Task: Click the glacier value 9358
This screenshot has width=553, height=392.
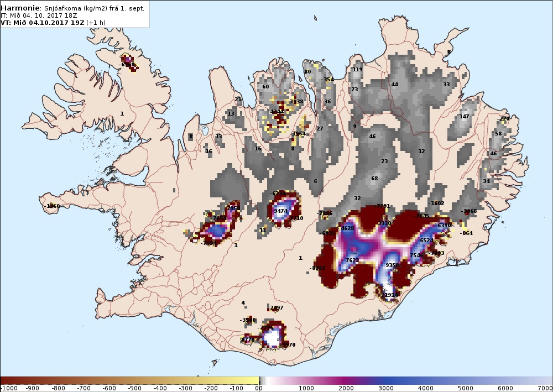Action: tap(392, 265)
